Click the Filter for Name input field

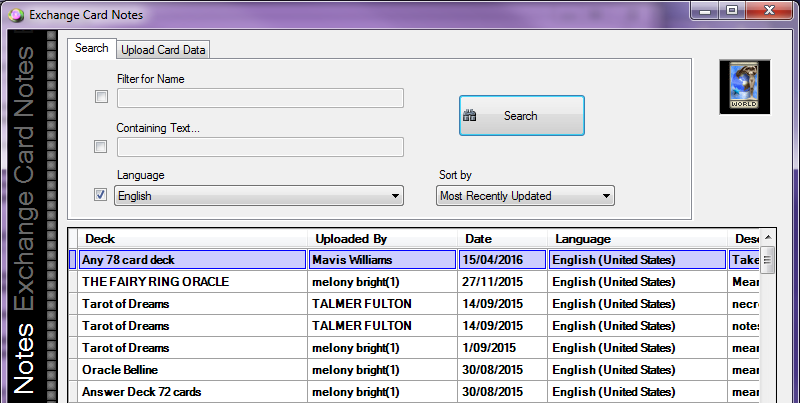(260, 98)
